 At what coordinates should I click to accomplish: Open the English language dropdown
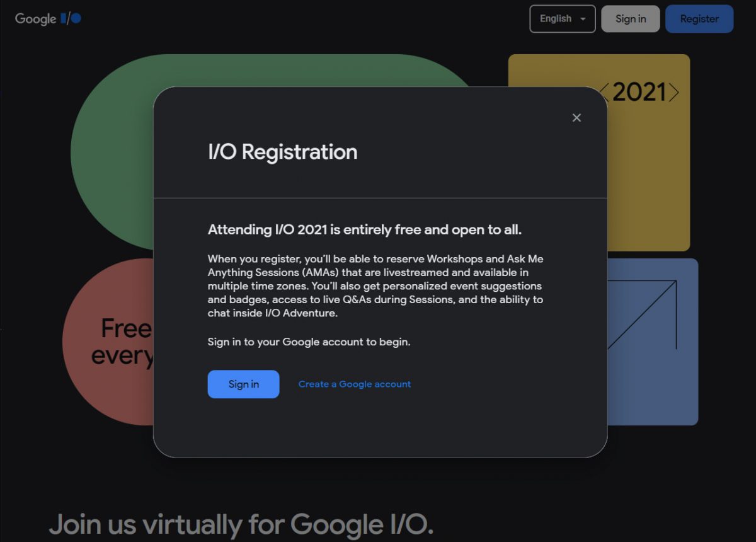(x=562, y=19)
